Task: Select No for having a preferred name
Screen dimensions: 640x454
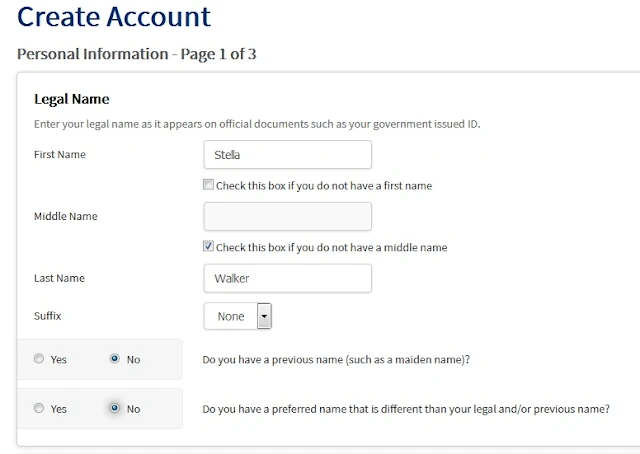Action: (x=115, y=408)
